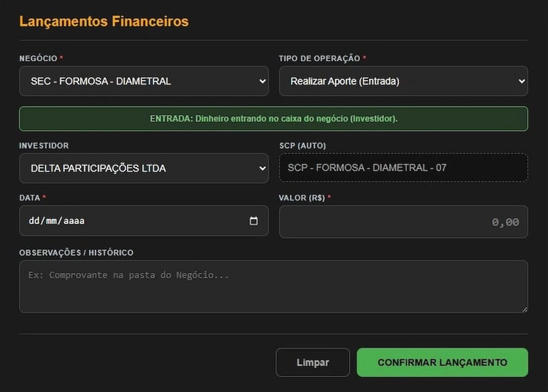
Task: Click the Valor (R$) label
Action: point(302,197)
